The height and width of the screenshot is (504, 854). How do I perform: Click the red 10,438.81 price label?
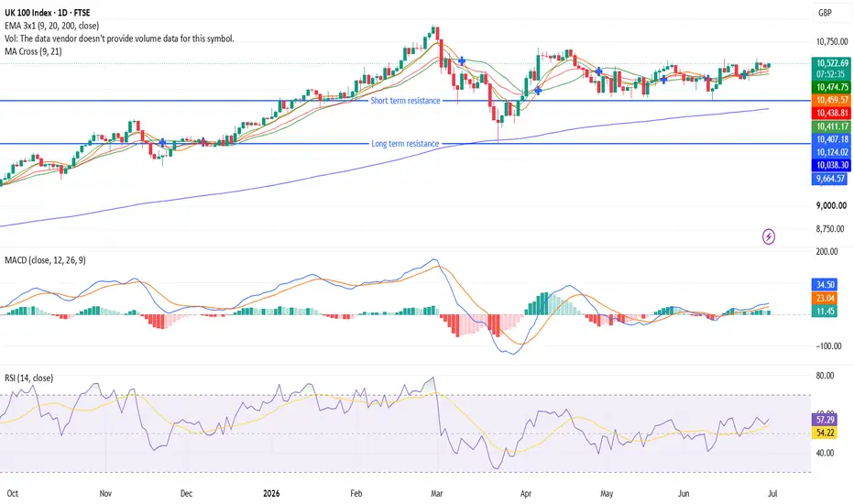pos(831,114)
